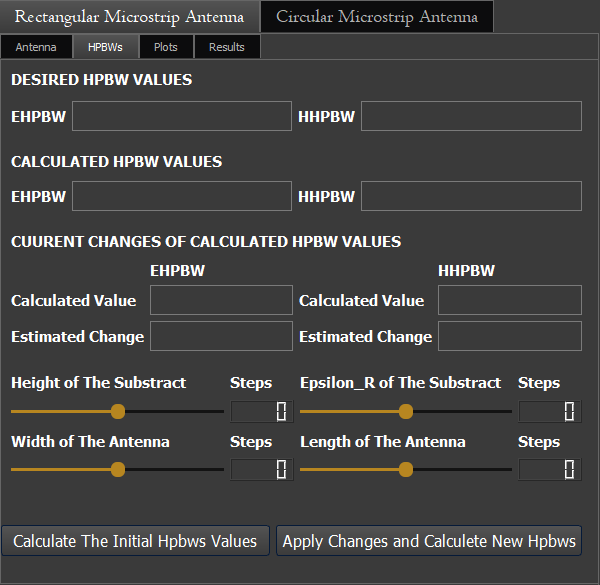This screenshot has width=600, height=585.
Task: Click the Steps display for substrate height
Action: (x=262, y=411)
